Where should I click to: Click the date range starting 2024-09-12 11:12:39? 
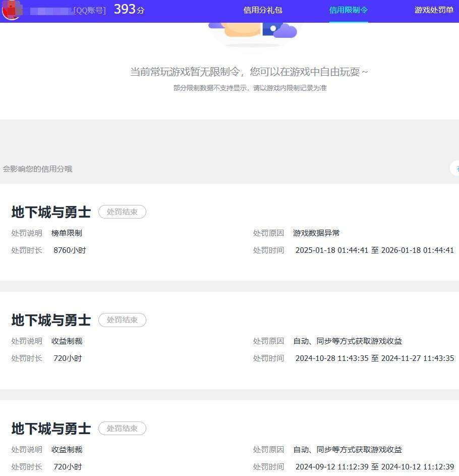[375, 467]
